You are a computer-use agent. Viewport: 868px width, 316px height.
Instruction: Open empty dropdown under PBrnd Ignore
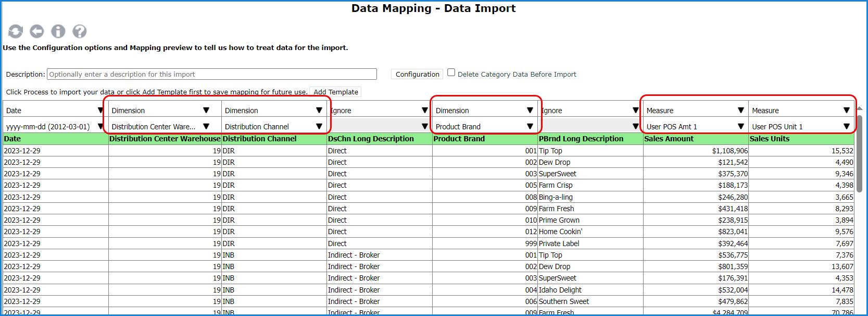[590, 126]
